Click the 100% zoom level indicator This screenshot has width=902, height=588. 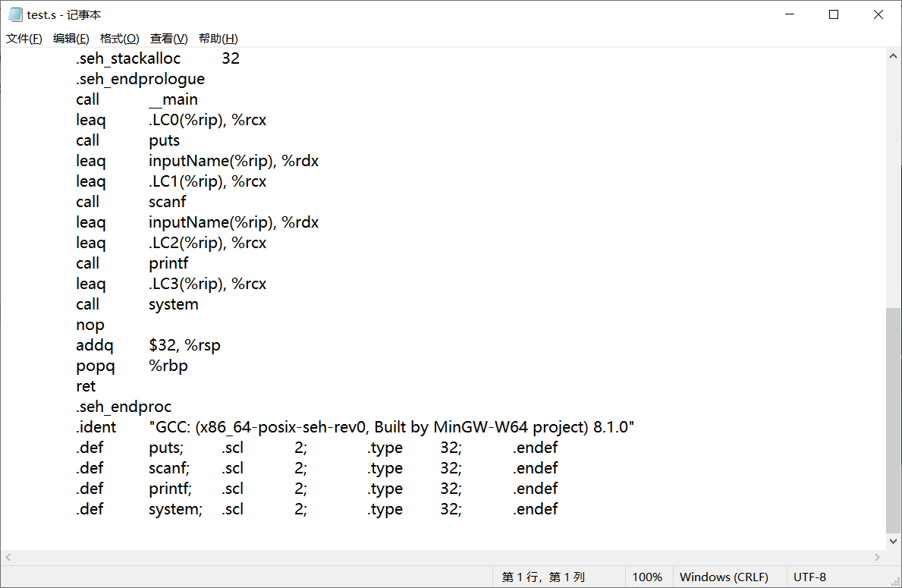[x=647, y=577]
